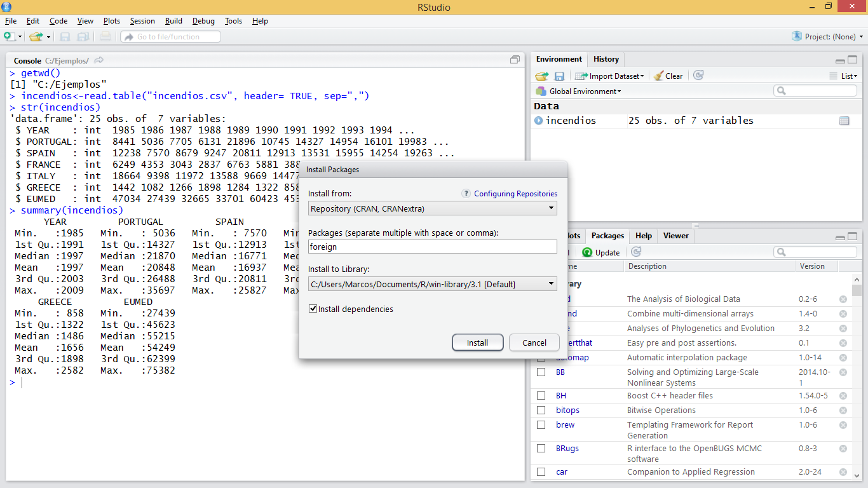Image resolution: width=868 pixels, height=488 pixels.
Task: Refresh the Packages list
Action: 635,252
